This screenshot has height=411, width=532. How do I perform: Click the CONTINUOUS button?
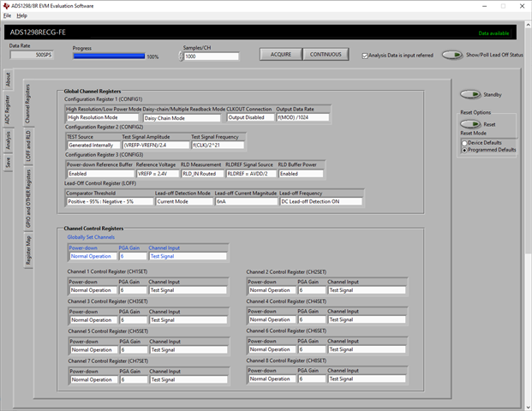pyautogui.click(x=326, y=54)
